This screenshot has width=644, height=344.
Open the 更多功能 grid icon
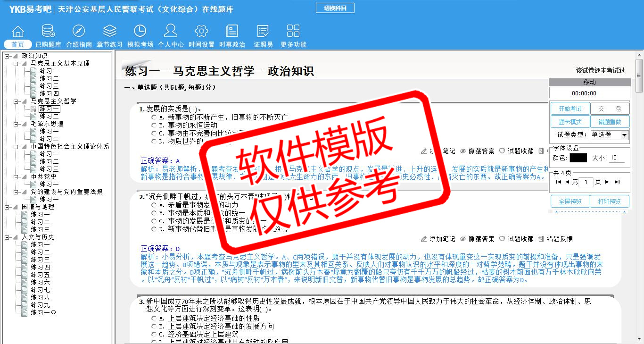tap(293, 32)
